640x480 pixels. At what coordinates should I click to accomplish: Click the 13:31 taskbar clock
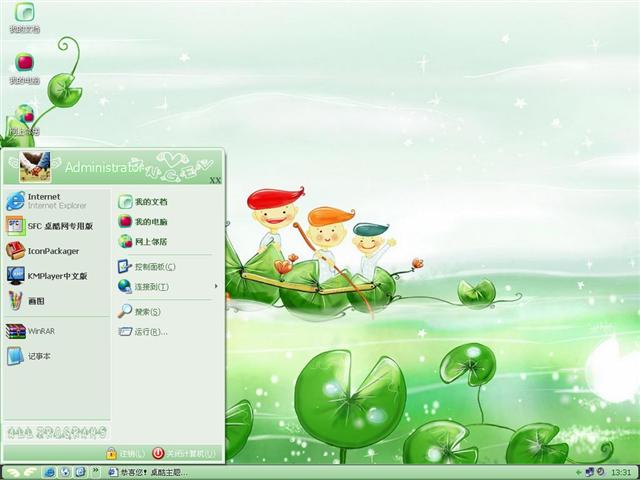point(621,473)
